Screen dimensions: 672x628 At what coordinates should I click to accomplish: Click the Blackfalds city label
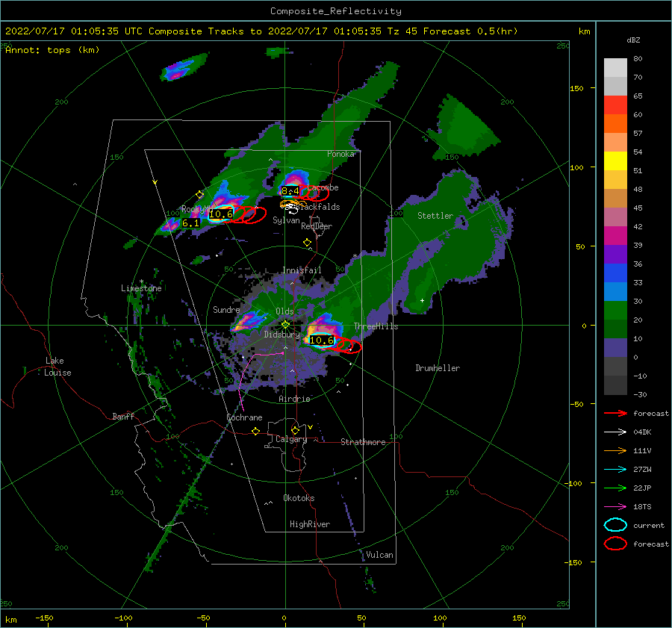pos(319,207)
